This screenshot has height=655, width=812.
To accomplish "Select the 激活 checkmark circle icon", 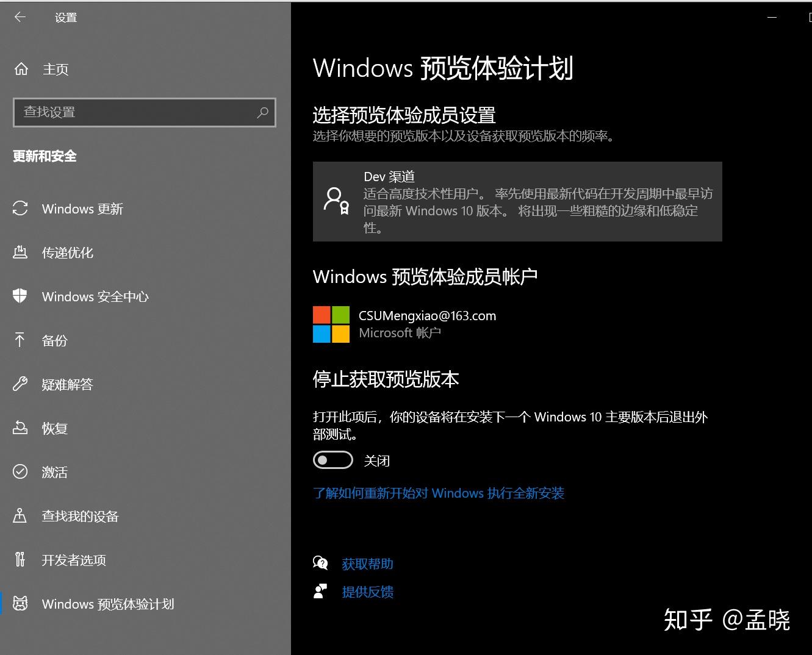I will (x=20, y=472).
